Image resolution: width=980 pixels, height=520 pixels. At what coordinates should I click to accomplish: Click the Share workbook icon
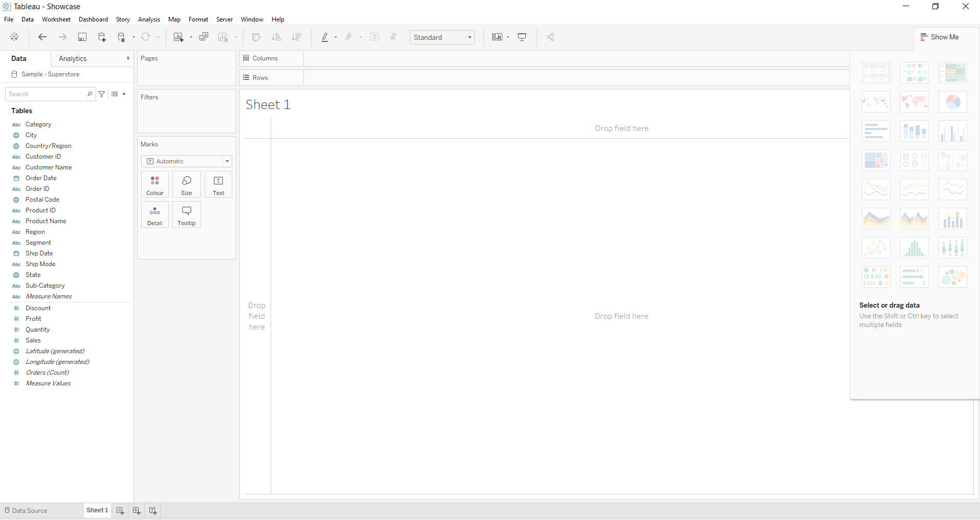550,37
